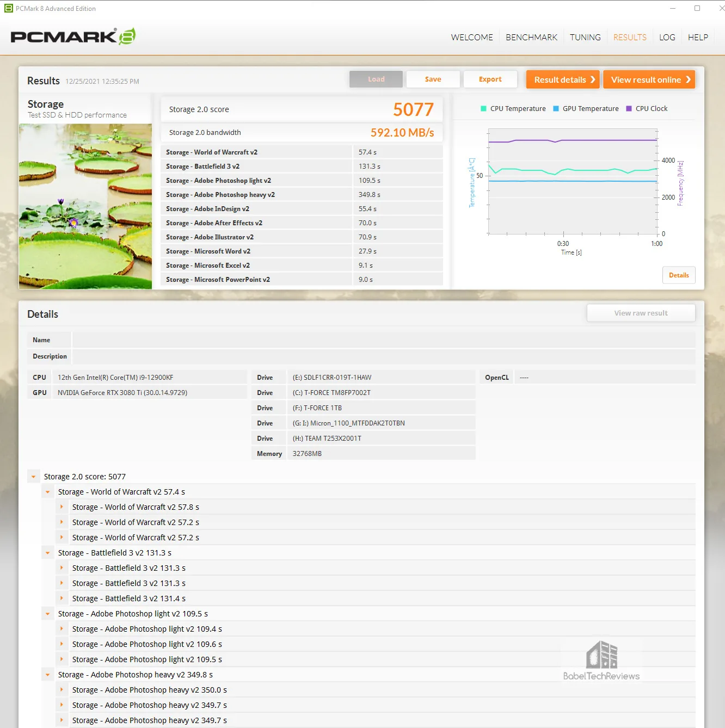Select the Storage - Battlefield 3 v2 table row

tap(302, 166)
